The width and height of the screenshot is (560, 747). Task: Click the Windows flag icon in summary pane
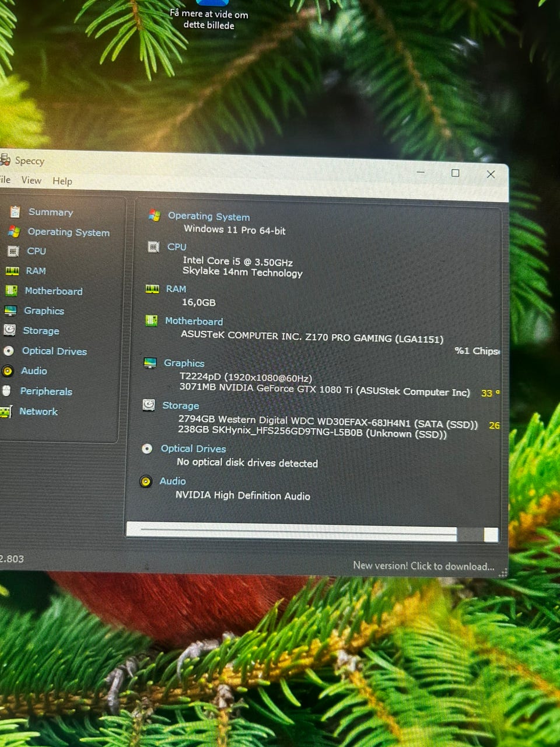[x=155, y=215]
